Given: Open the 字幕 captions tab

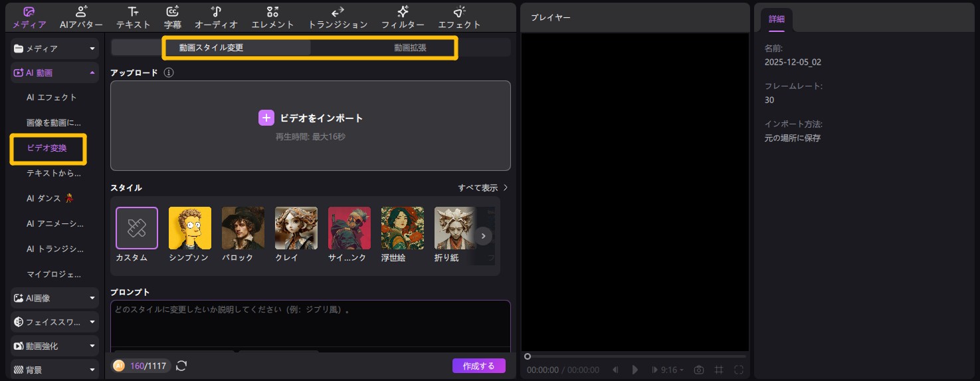Looking at the screenshot, I should coord(173,17).
